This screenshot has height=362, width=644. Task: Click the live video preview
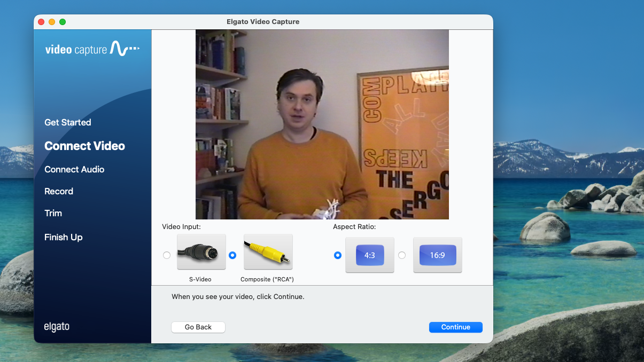click(x=321, y=124)
